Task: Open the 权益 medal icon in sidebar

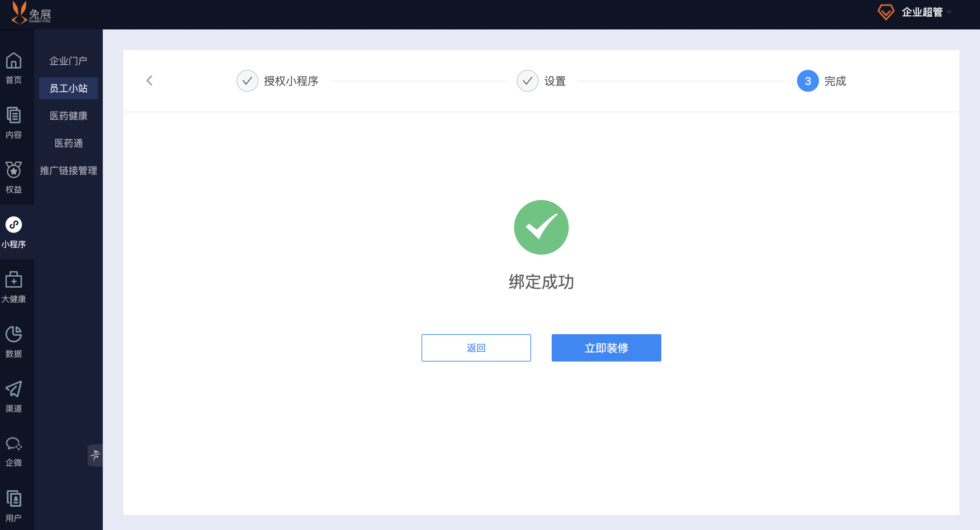Action: (14, 170)
